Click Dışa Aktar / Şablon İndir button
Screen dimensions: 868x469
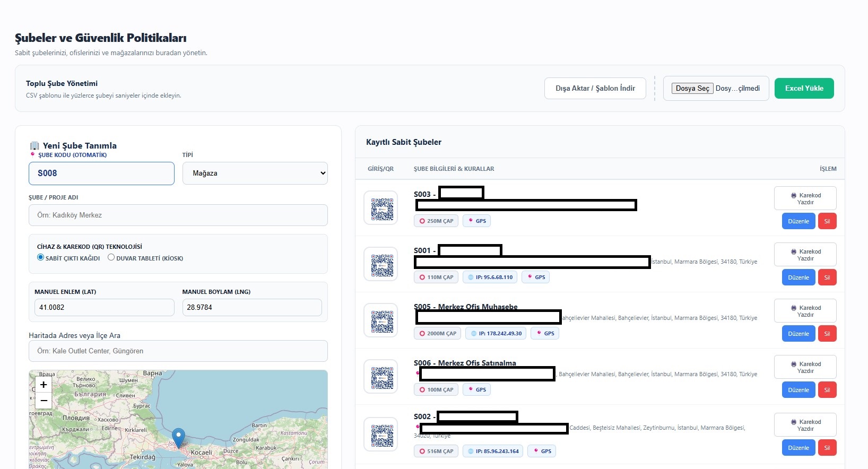595,88
